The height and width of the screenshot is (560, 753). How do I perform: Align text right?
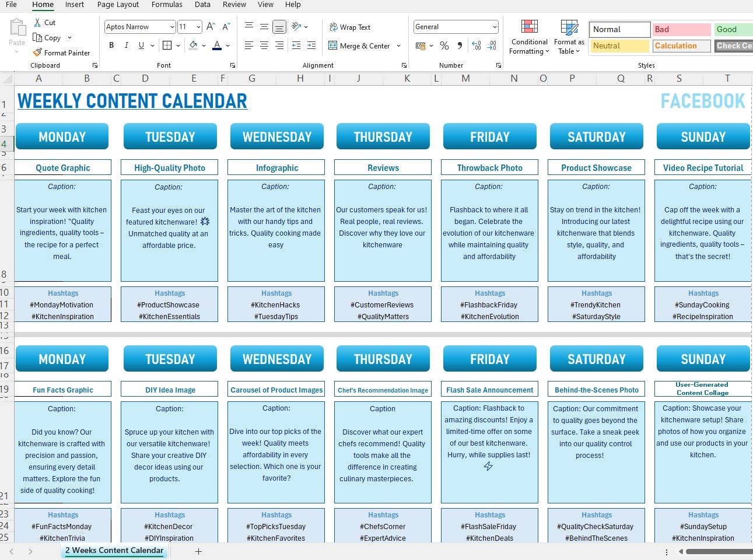click(x=279, y=45)
